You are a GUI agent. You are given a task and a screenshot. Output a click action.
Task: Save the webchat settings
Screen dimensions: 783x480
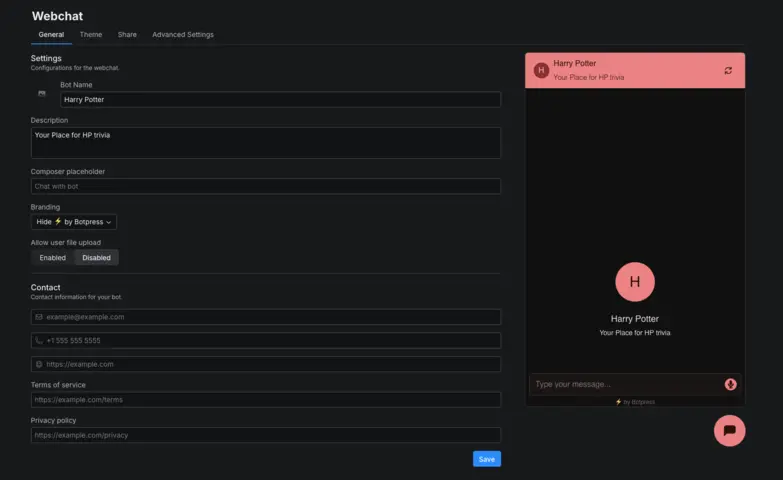click(x=487, y=459)
